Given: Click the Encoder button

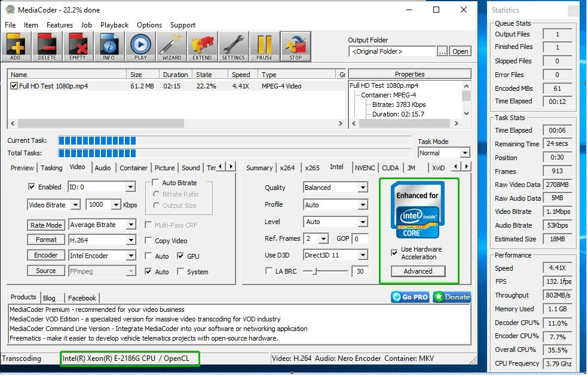Looking at the screenshot, I should point(46,256).
